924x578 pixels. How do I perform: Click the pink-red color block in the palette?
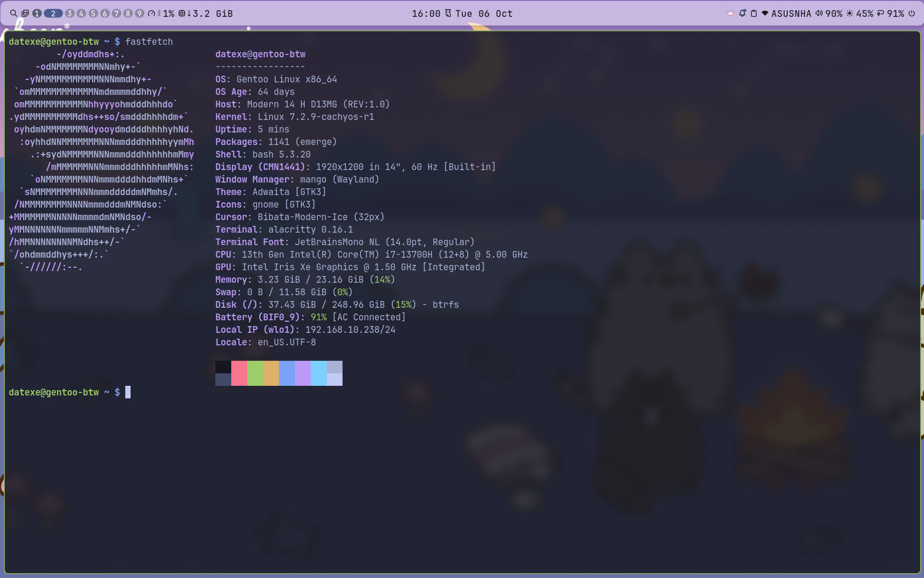[x=239, y=373]
